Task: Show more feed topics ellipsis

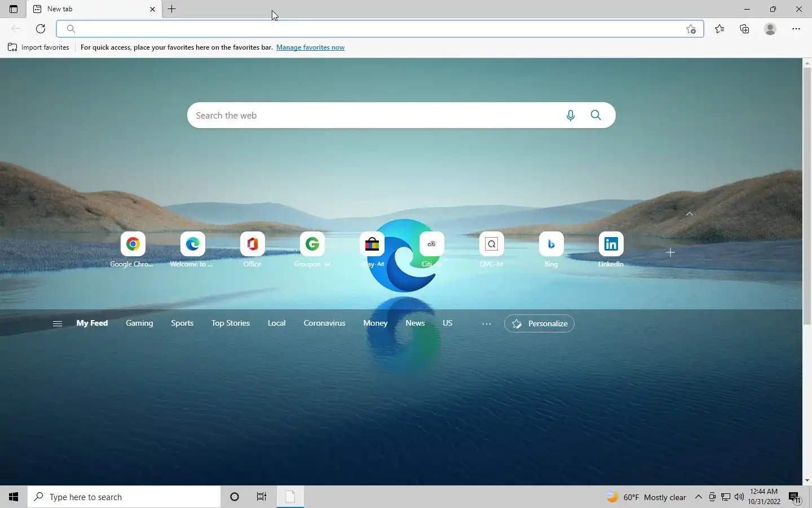Action: click(x=487, y=323)
